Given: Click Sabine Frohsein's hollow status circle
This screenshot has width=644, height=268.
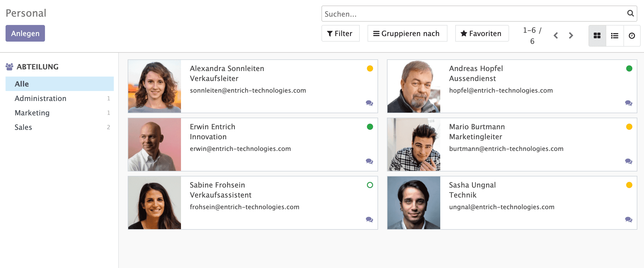Looking at the screenshot, I should pos(370,185).
